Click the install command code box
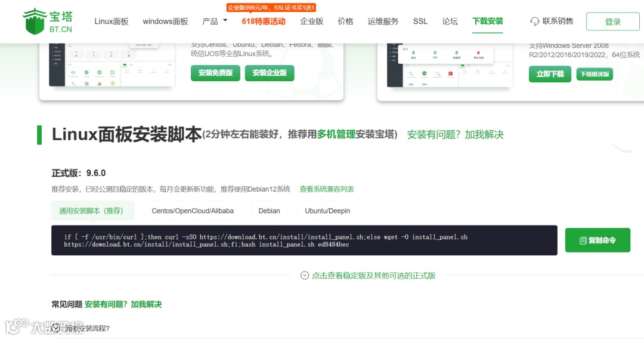 click(x=304, y=241)
